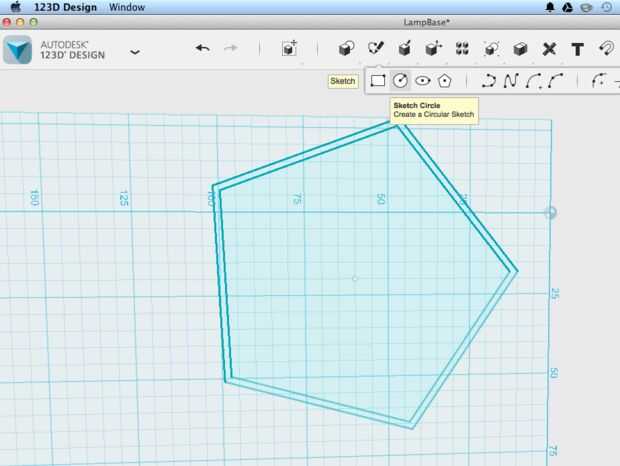The height and width of the screenshot is (466, 620).
Task: Click the 75 label inside the pentagon
Action: [298, 198]
